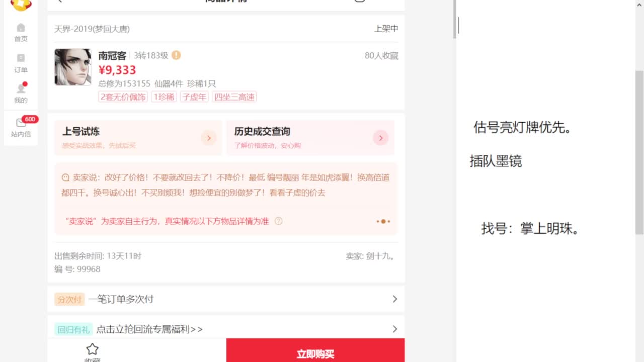Click the 四坐三高速 tag
This screenshot has width=644, height=362.
(x=234, y=97)
